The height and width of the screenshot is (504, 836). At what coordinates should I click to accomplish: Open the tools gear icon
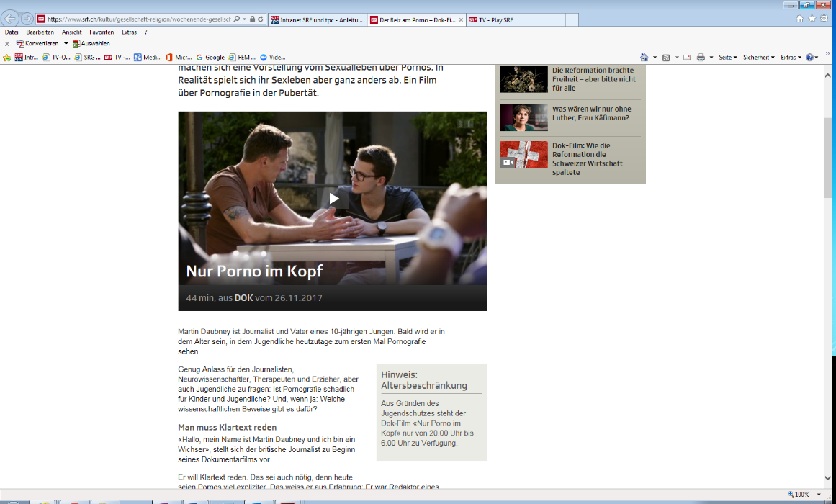coord(824,19)
